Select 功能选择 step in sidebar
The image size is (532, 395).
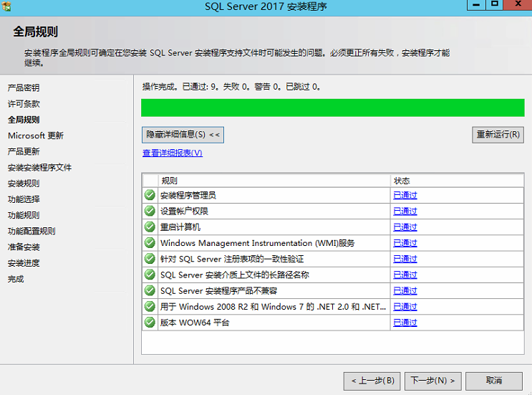(24, 199)
